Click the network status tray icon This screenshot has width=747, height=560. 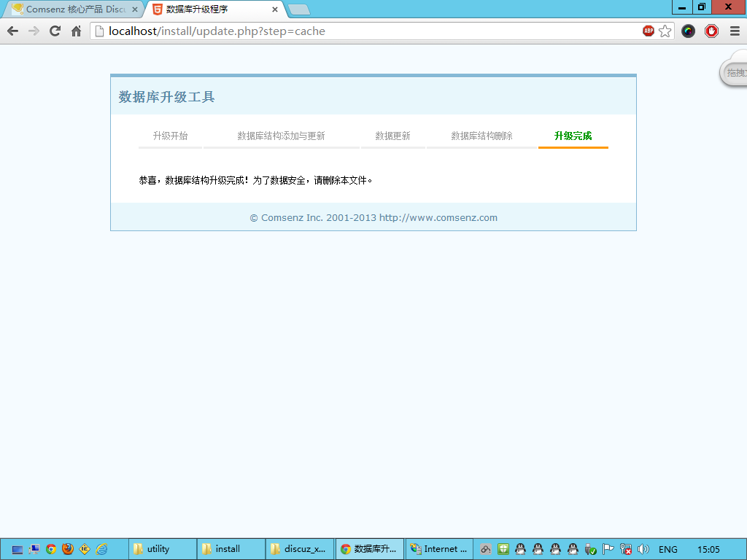pos(625,549)
